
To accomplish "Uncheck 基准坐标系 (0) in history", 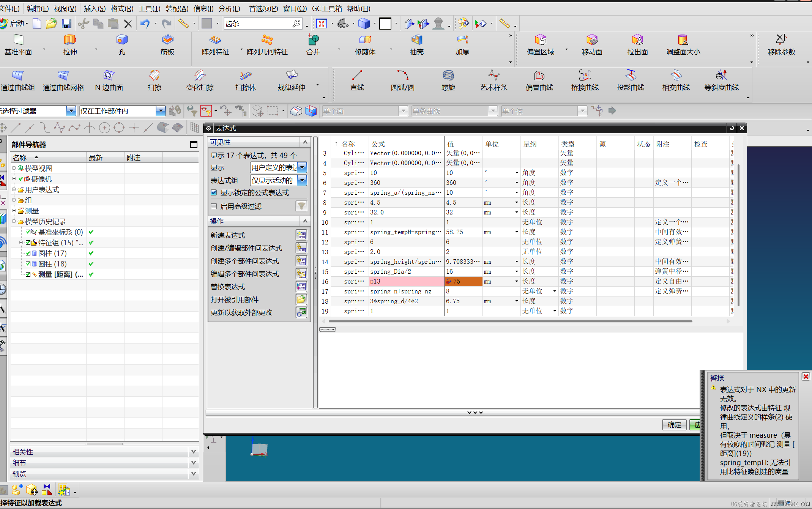I will point(28,232).
